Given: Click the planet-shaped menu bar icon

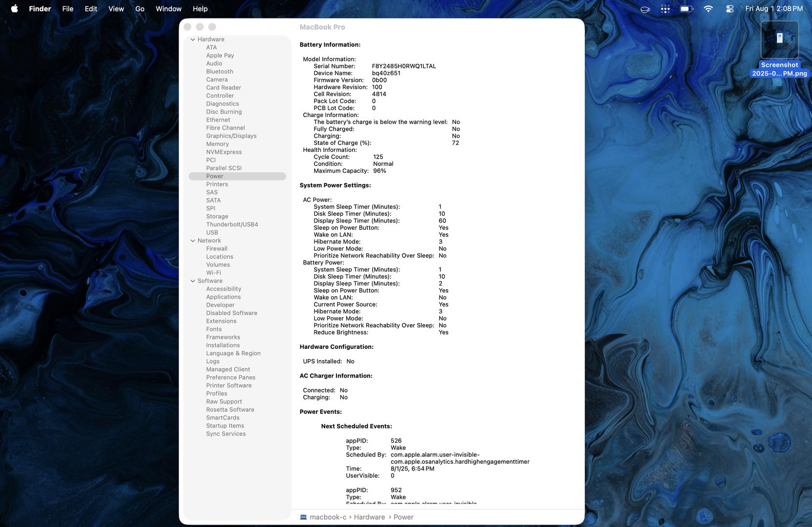Looking at the screenshot, I should pyautogui.click(x=645, y=9).
